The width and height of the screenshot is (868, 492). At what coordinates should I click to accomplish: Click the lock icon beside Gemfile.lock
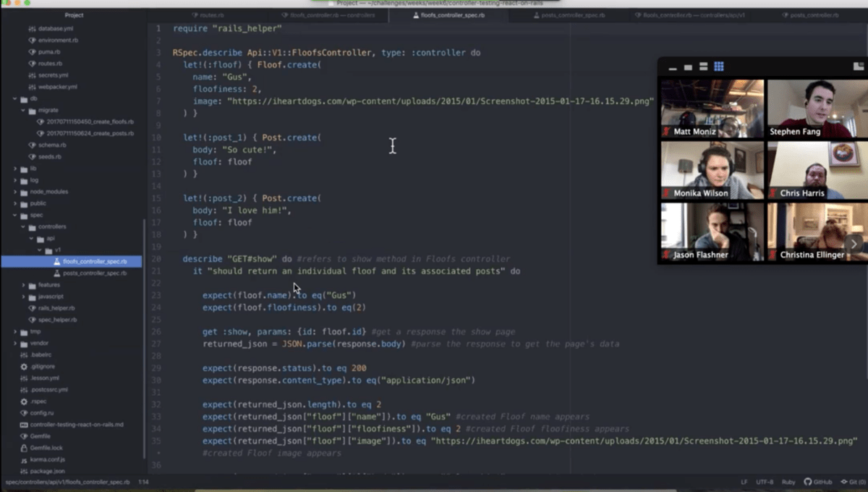click(x=24, y=448)
